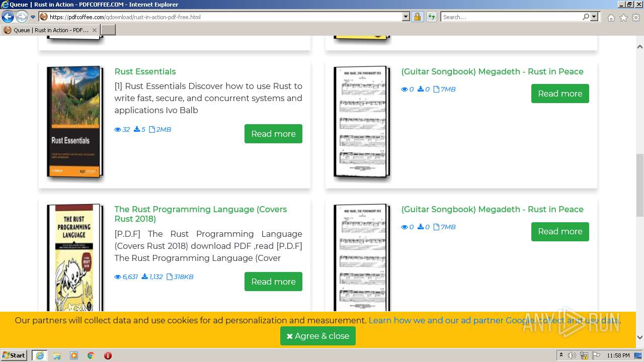Screen dimensions: 644x362
Task: Click the page scrollbar down arrow
Action: (x=640, y=337)
